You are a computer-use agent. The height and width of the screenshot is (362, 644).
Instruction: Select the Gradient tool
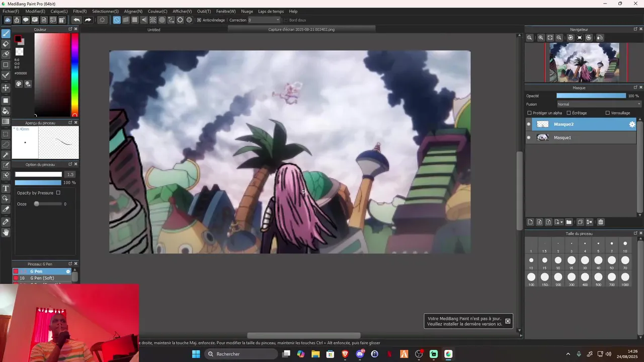tap(6, 121)
